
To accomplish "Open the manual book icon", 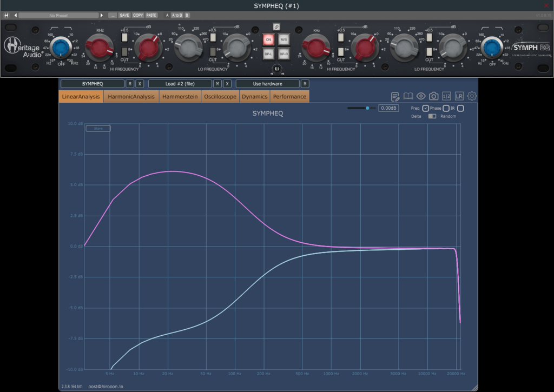I will tap(408, 96).
